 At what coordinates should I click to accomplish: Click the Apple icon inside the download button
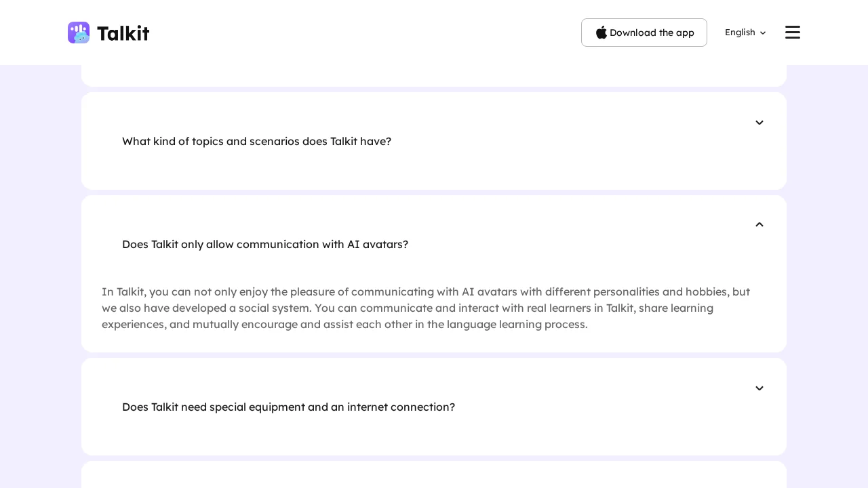602,33
